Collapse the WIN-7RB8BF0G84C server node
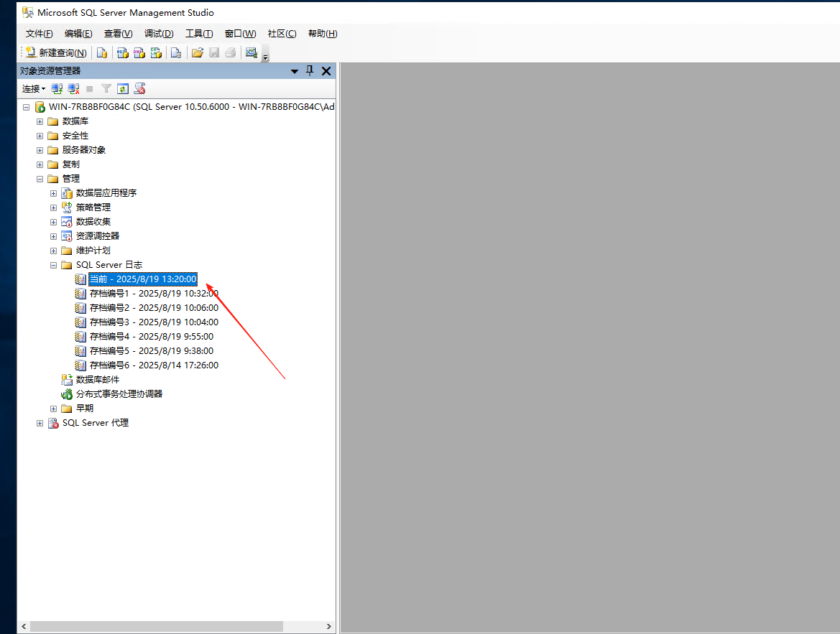This screenshot has width=840, height=634. [x=26, y=107]
